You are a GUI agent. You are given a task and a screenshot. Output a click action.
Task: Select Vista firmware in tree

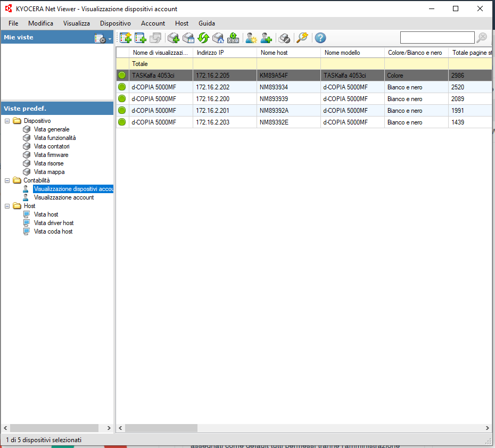[x=51, y=155]
